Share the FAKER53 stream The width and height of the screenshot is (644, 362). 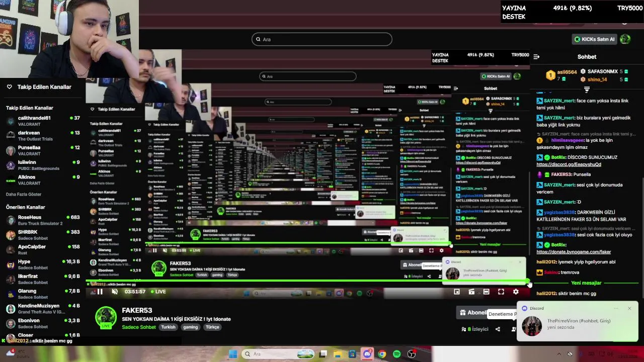point(498,329)
